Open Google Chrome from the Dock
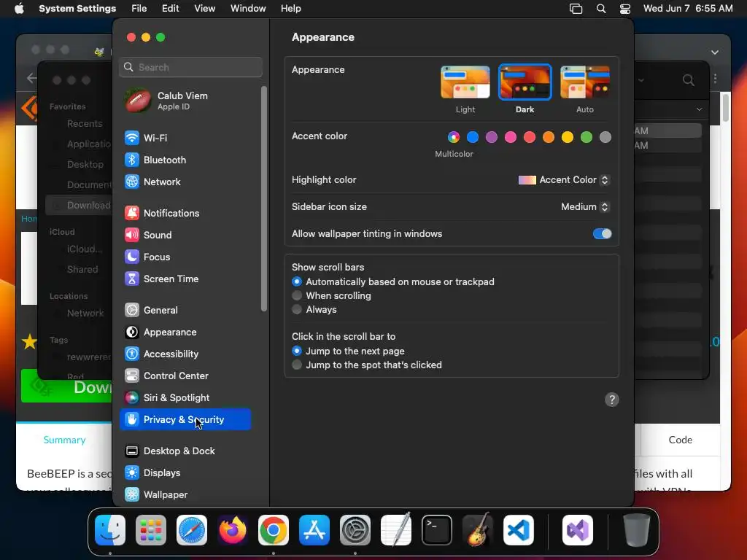Screen dimensions: 747x560 point(274,530)
